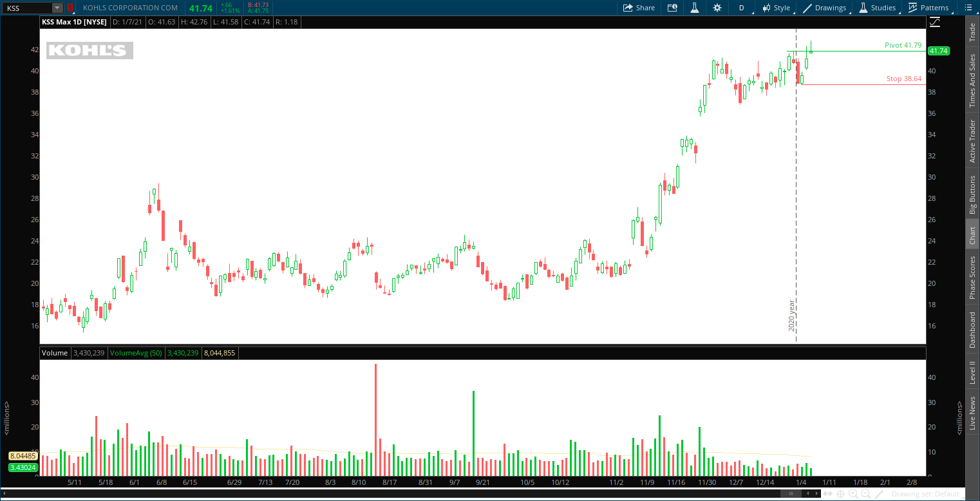
Task: Click the 8.04485 volume average bubble
Action: point(23,456)
